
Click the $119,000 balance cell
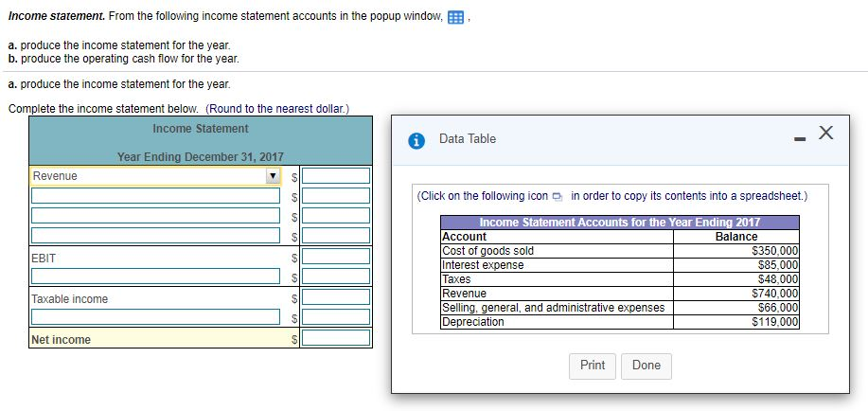point(736,322)
